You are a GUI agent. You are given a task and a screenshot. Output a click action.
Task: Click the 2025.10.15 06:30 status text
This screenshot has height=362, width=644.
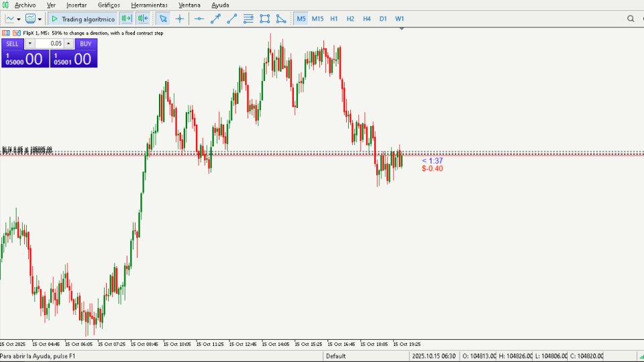pyautogui.click(x=434, y=356)
